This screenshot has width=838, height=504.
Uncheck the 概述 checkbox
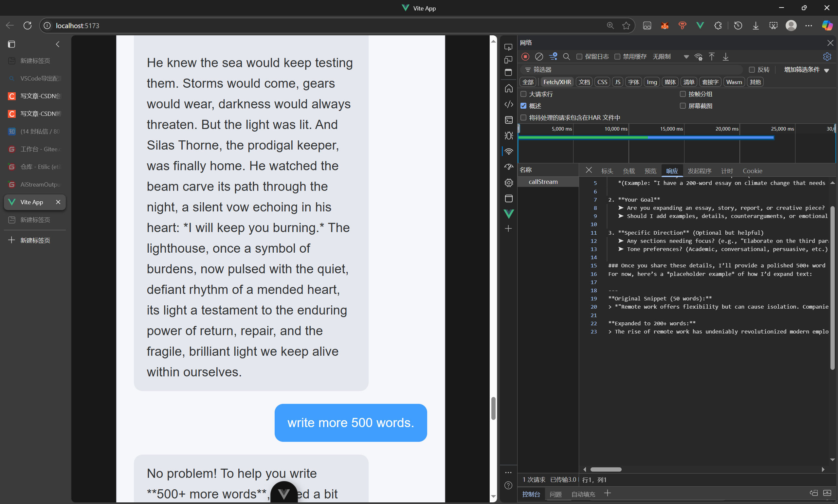click(523, 106)
